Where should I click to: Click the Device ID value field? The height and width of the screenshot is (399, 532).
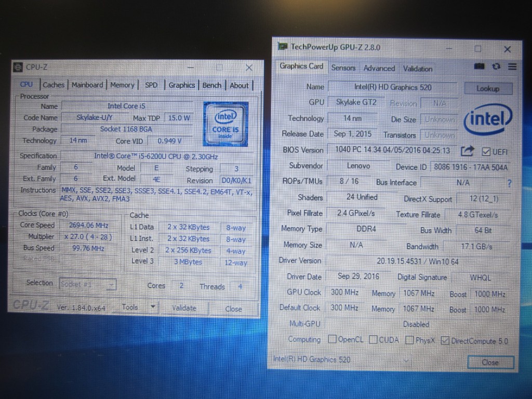[x=471, y=167]
